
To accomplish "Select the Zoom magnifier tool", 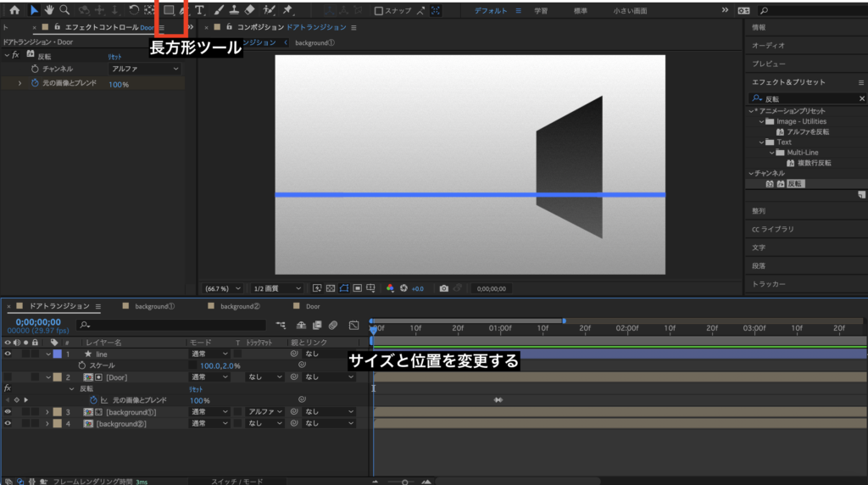I will [x=64, y=10].
